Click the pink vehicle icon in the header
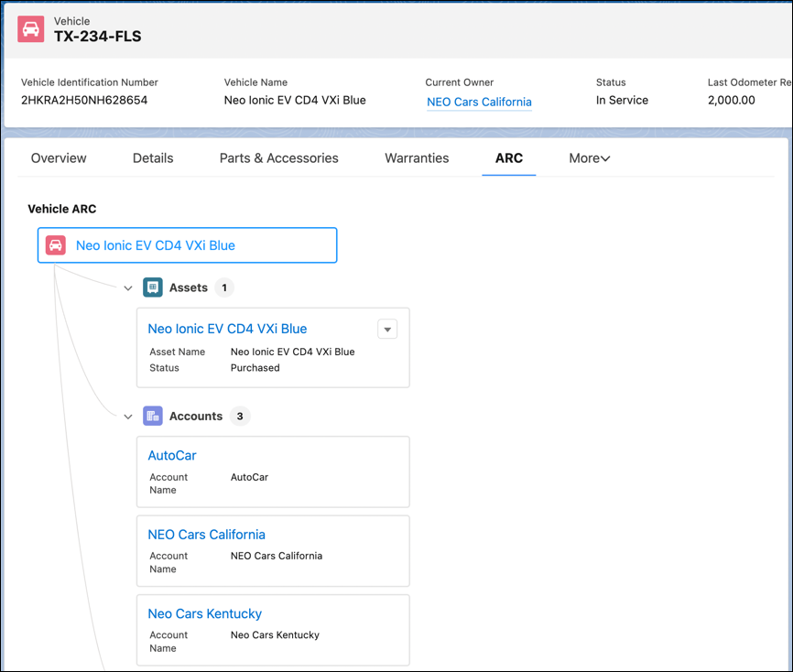 click(x=30, y=28)
